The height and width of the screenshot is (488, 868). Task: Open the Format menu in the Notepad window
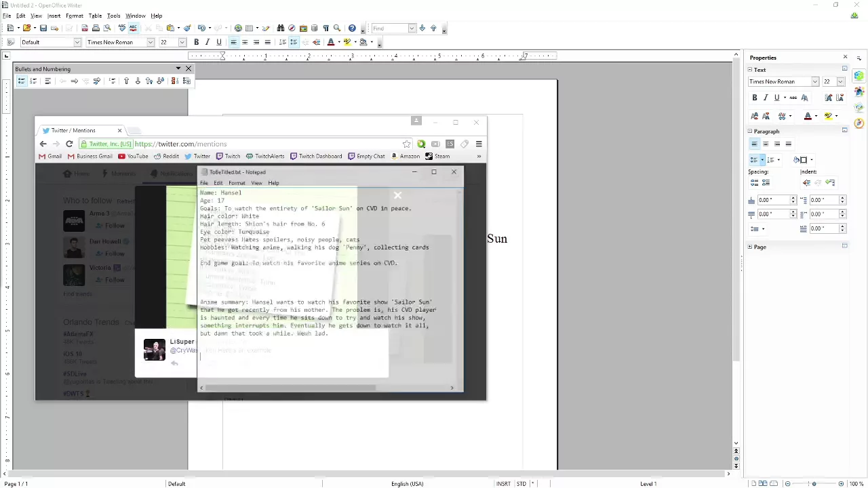click(x=237, y=183)
